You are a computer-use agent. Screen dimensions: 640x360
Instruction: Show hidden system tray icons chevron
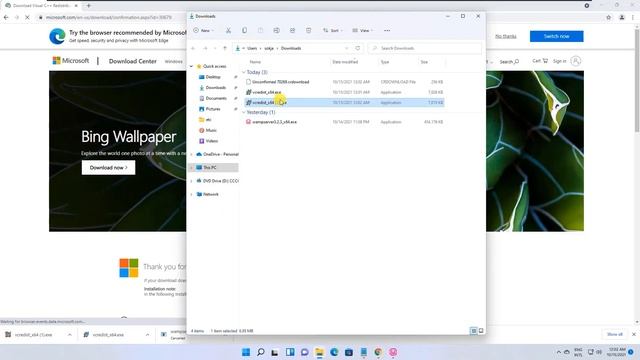coord(558,352)
